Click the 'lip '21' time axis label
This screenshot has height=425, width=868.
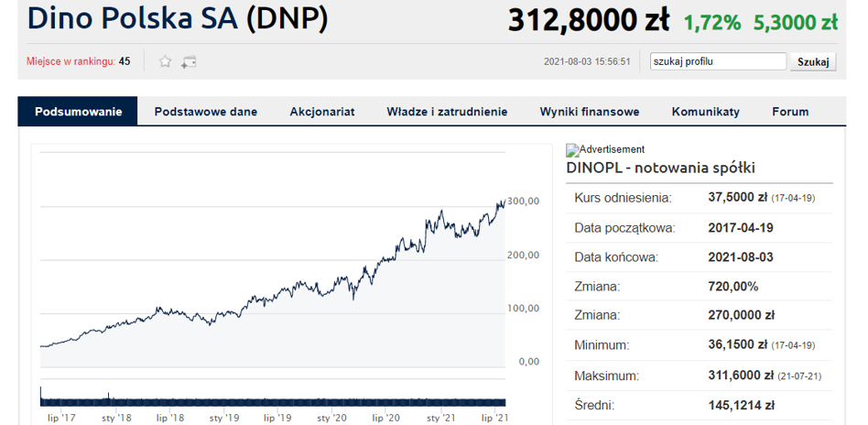coord(494,418)
